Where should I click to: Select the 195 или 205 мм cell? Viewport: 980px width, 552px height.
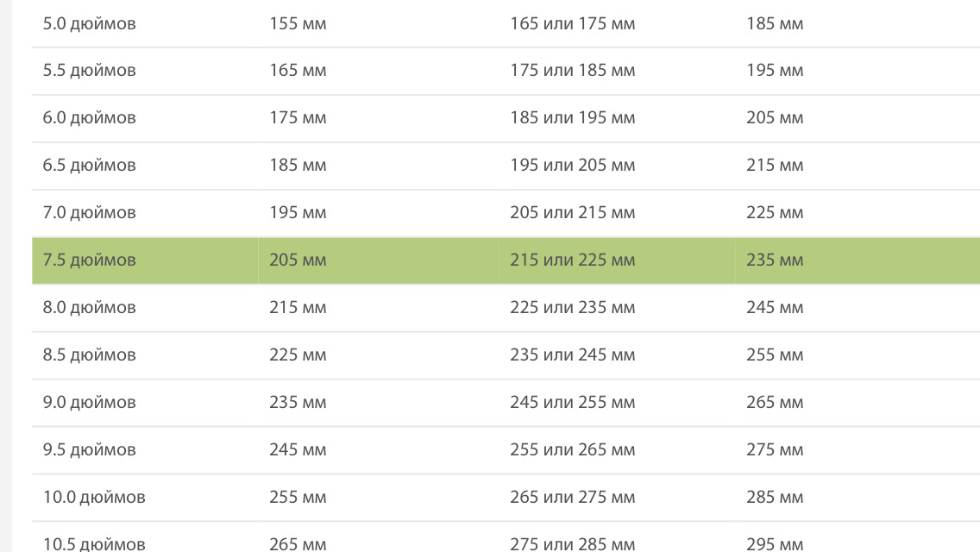[572, 165]
